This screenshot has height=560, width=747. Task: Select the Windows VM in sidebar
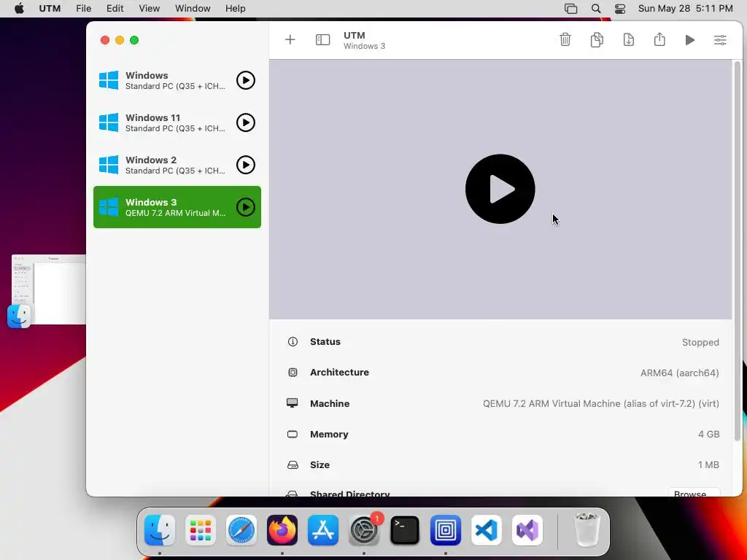click(x=177, y=80)
